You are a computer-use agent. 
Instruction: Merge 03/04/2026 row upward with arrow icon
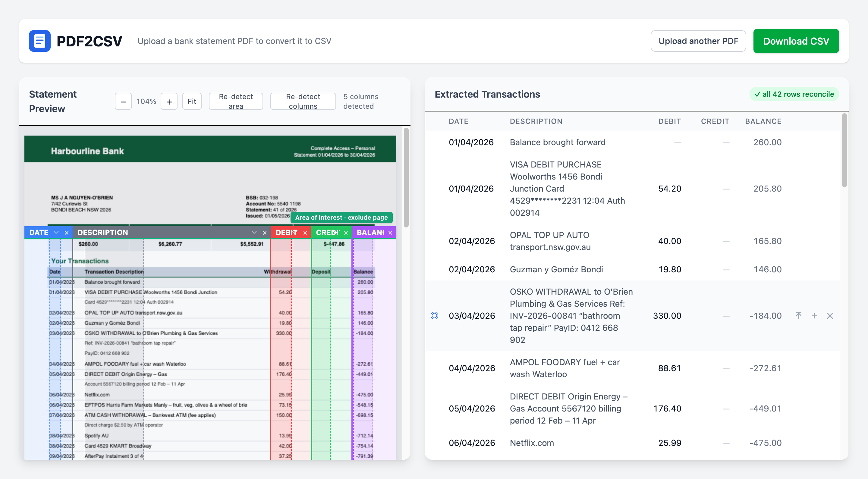click(798, 316)
